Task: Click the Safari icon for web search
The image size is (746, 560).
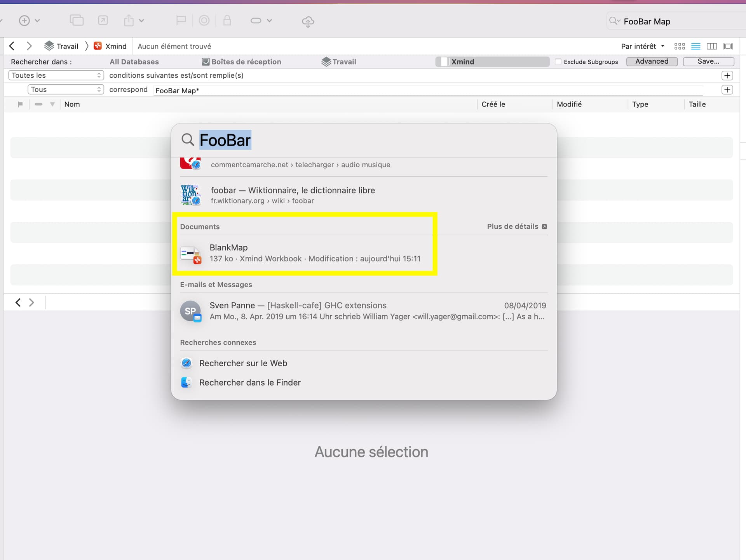Action: (186, 363)
